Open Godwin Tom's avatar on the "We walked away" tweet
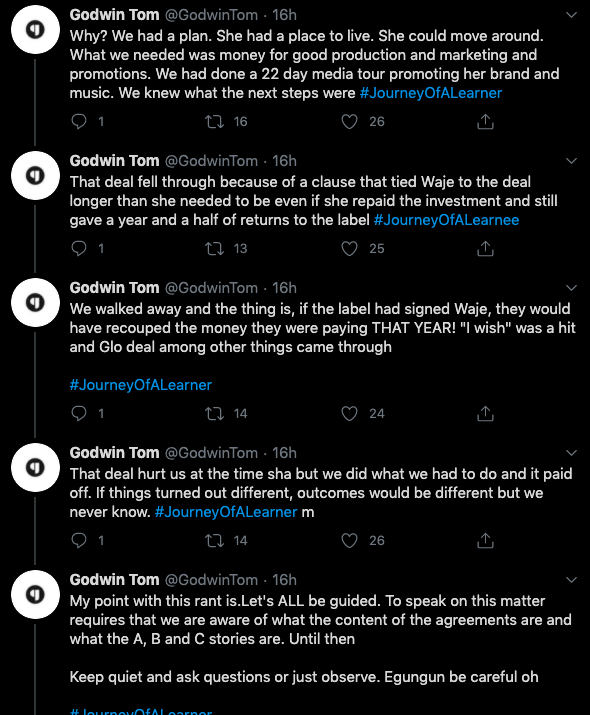Viewport: 590px width, 715px height. (36, 302)
